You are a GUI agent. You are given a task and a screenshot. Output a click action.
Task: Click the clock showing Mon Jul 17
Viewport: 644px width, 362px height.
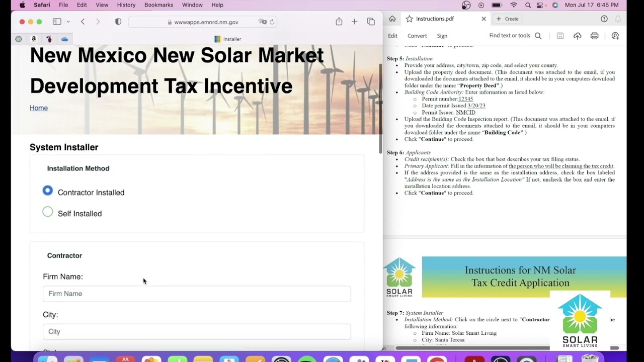[x=592, y=5]
